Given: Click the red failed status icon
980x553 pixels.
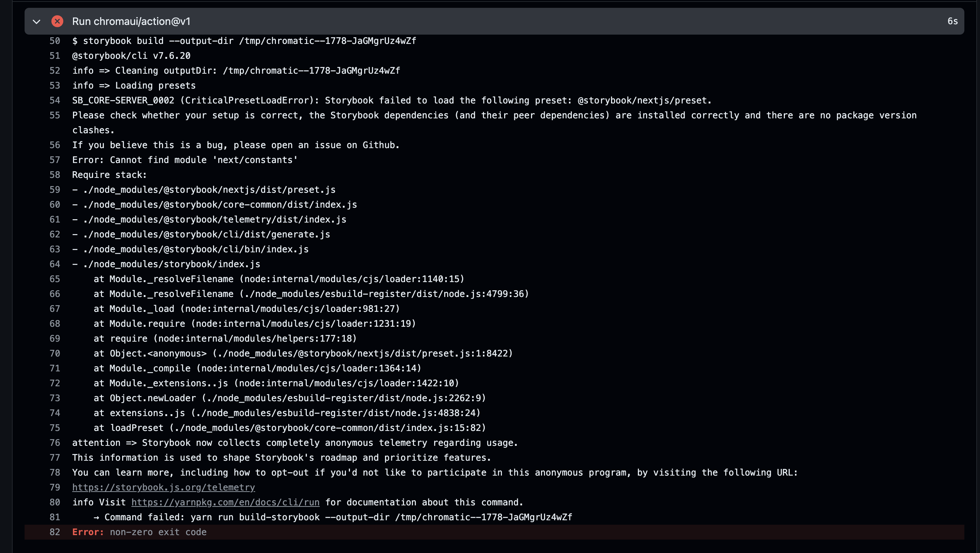Looking at the screenshot, I should tap(57, 21).
